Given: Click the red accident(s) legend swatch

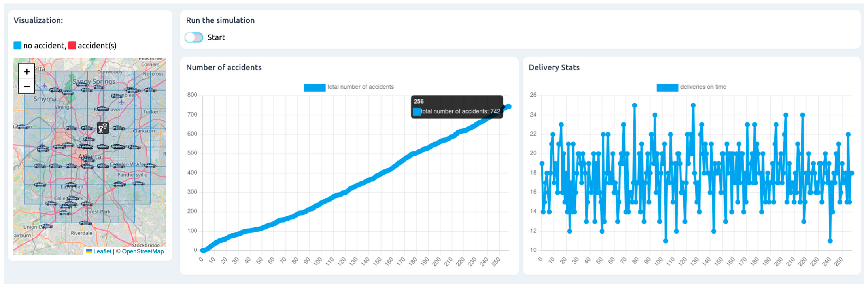Looking at the screenshot, I should (x=72, y=45).
